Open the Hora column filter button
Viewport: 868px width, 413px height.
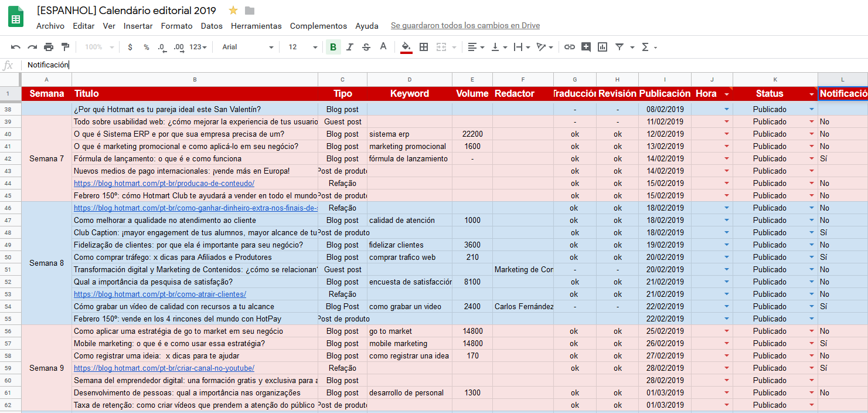[x=727, y=94]
